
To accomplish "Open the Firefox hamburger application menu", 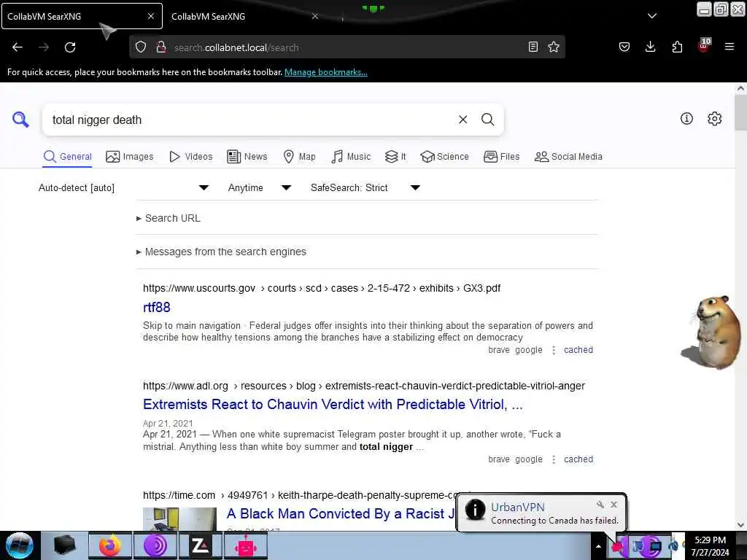I will (729, 47).
